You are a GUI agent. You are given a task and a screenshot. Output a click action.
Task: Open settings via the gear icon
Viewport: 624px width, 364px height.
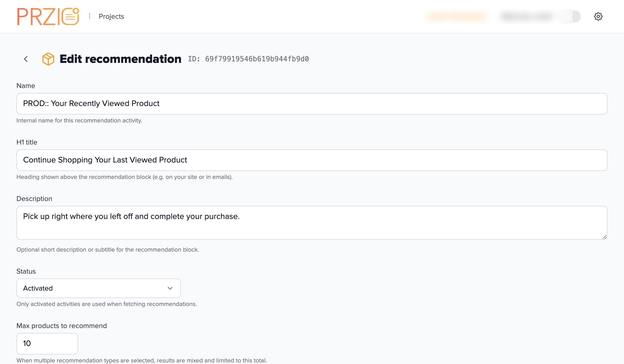click(598, 16)
